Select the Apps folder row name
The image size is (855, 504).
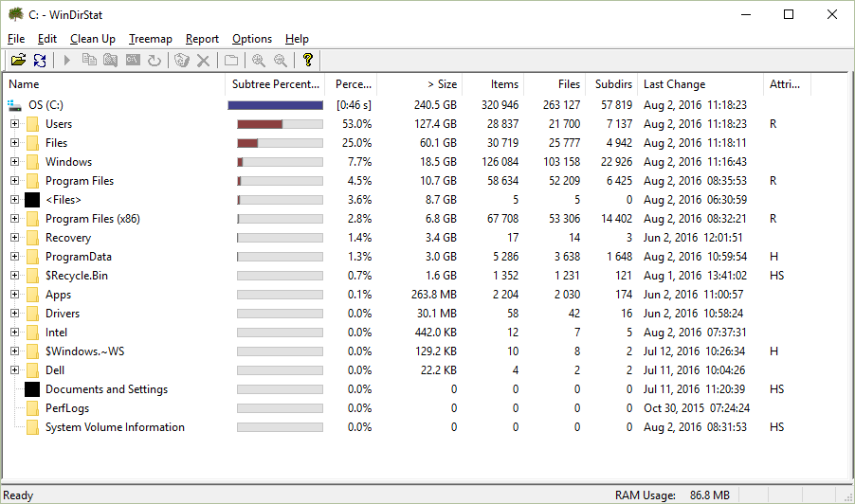pyautogui.click(x=59, y=295)
